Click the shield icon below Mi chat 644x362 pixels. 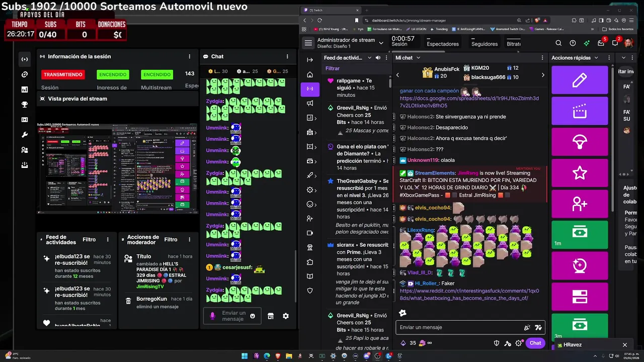(x=497, y=343)
